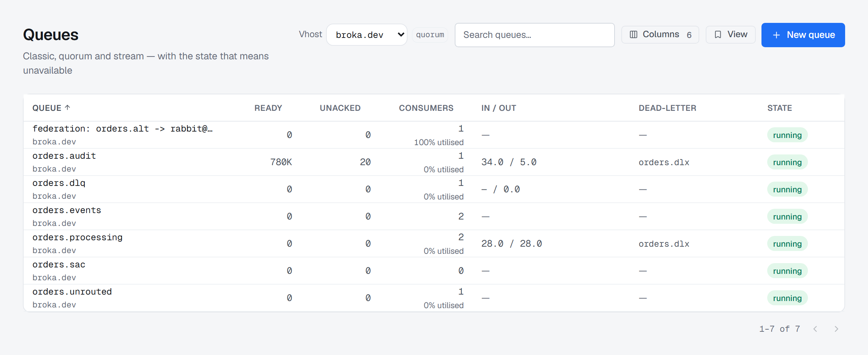
Task: Click the – / 0.0 rate for orders.dlq
Action: (x=500, y=189)
